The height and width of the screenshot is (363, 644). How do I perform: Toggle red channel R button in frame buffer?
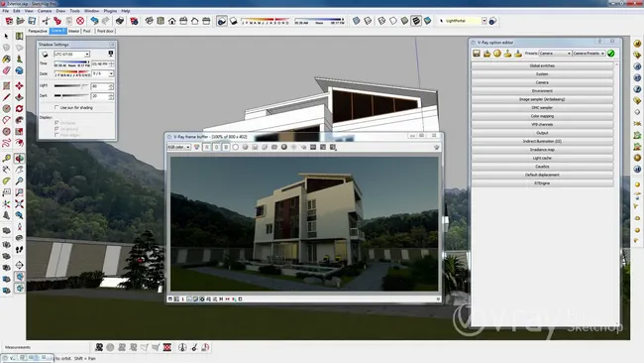[x=207, y=147]
